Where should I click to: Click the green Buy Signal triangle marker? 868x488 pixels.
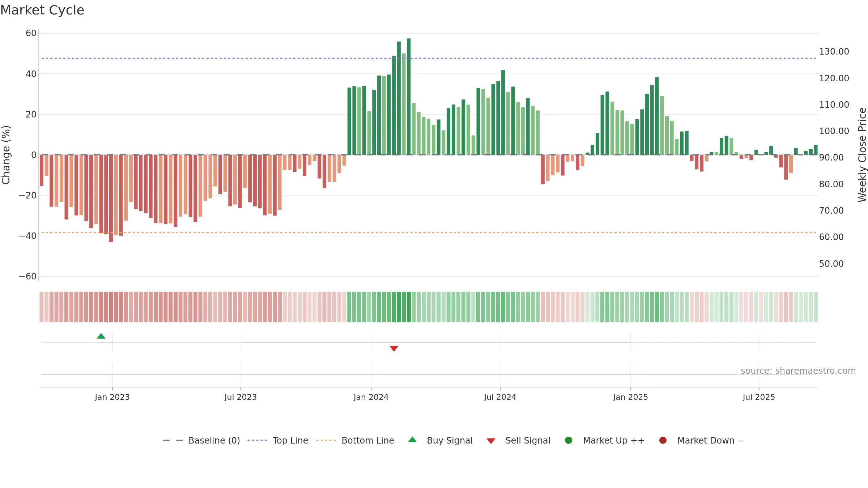101,336
